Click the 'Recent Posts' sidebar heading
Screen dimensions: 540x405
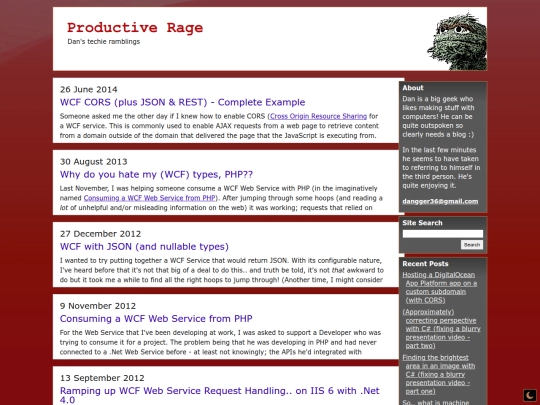pos(425,264)
